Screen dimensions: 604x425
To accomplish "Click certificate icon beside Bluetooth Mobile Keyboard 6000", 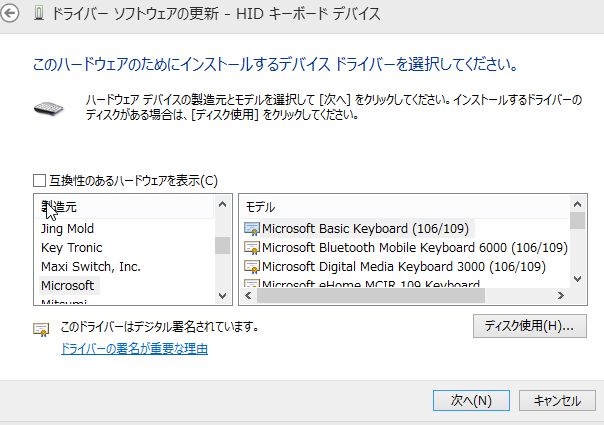I will coord(252,247).
